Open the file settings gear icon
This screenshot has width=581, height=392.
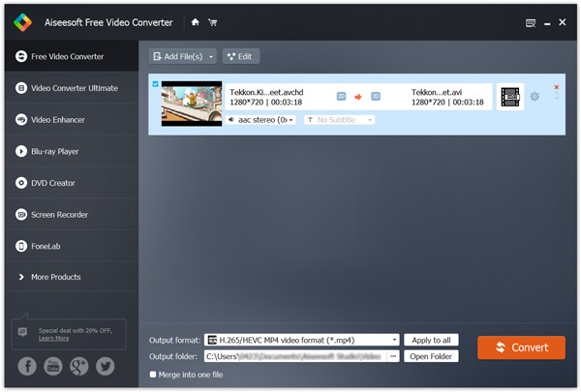click(535, 97)
